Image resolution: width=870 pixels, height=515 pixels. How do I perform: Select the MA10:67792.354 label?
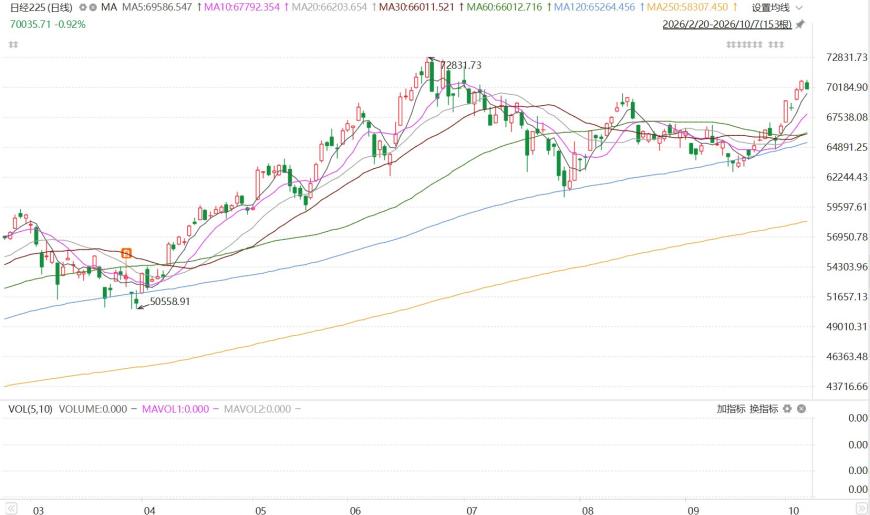pos(242,7)
